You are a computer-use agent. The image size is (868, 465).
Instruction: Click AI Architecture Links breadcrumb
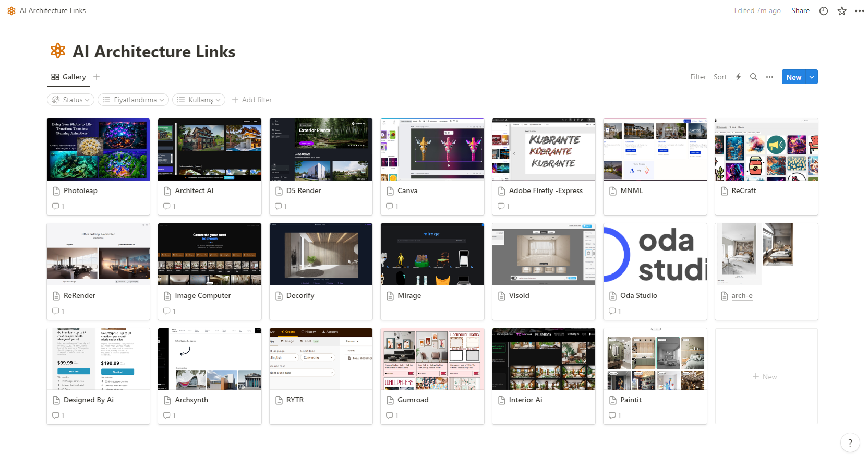(x=46, y=10)
